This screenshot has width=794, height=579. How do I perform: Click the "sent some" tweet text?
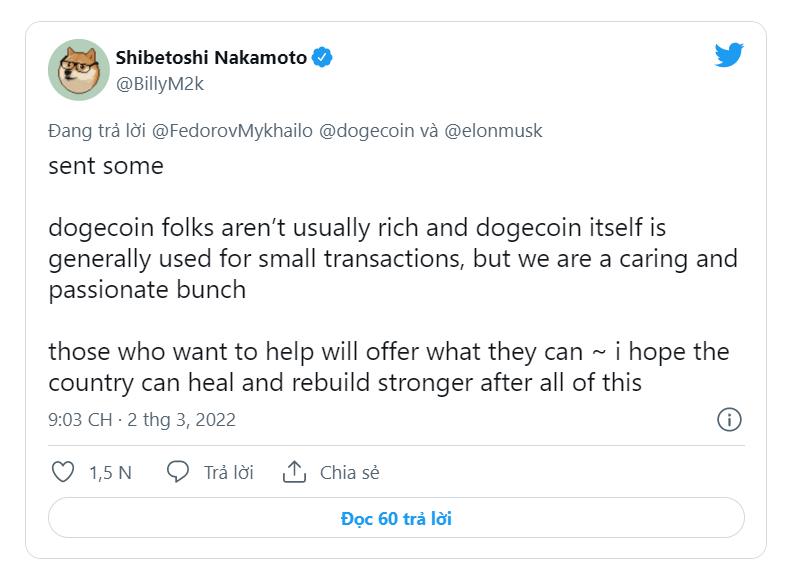(x=106, y=166)
